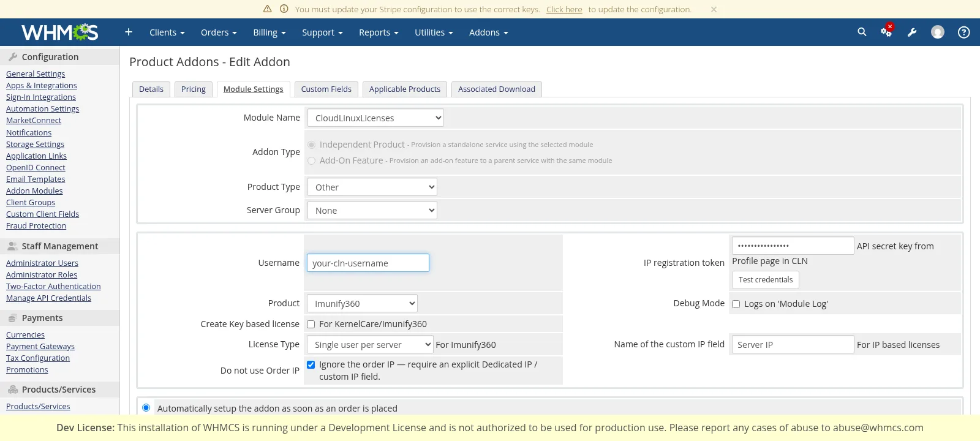The width and height of the screenshot is (980, 441).
Task: Switch to the Custom Fields tab
Action: tap(326, 89)
